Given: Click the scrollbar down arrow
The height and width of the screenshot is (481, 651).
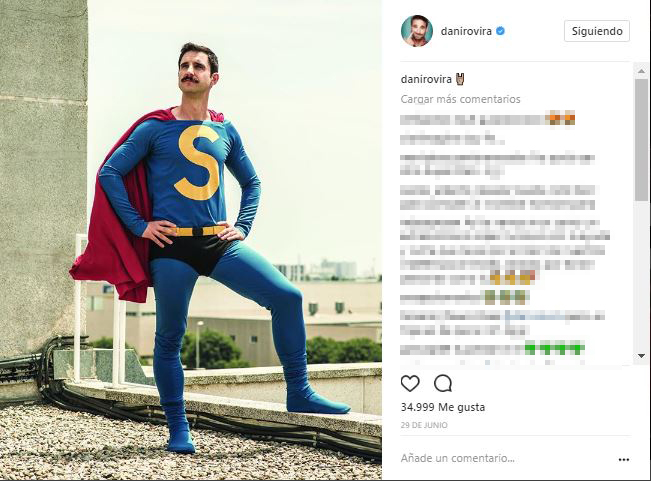Looking at the screenshot, I should click(x=641, y=356).
